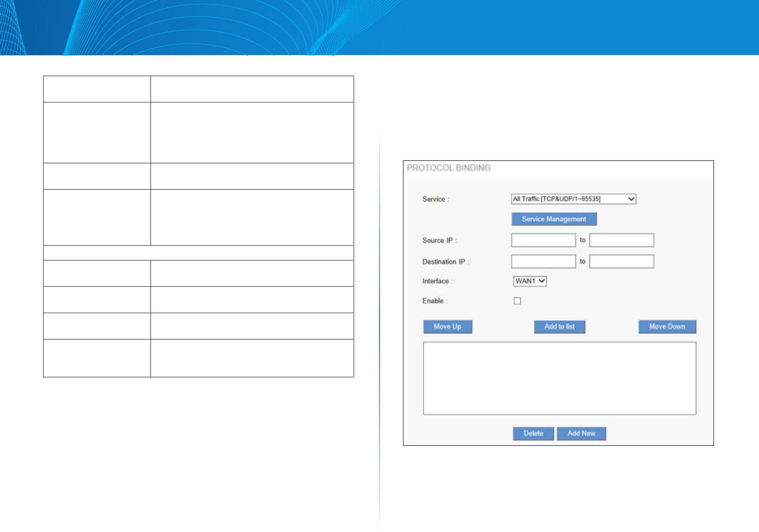The height and width of the screenshot is (532, 759).
Task: Click the Source IP end field
Action: click(x=621, y=240)
